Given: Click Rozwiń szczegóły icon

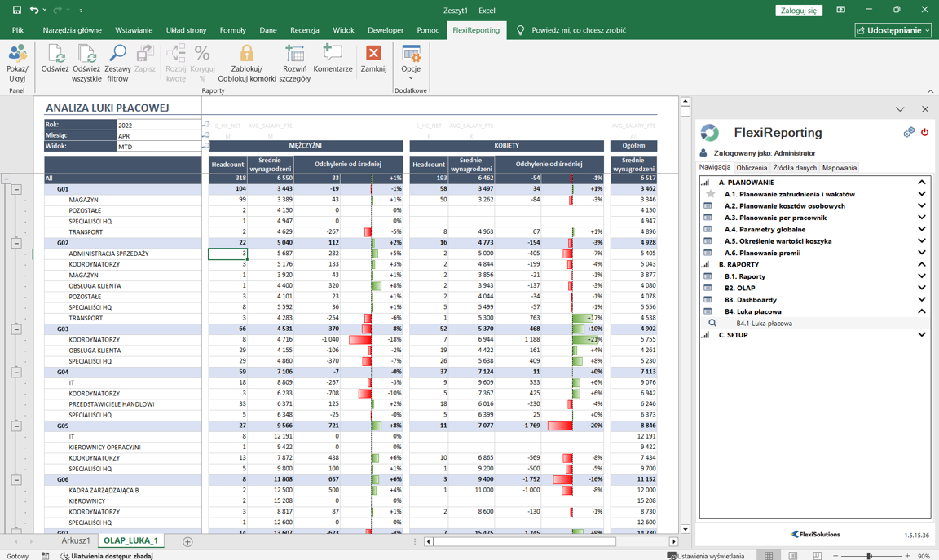Looking at the screenshot, I should (x=294, y=55).
